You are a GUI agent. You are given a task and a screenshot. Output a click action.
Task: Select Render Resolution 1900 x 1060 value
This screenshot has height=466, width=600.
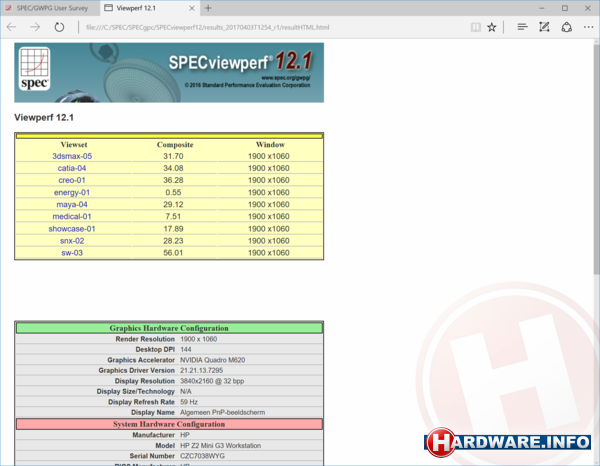coord(198,339)
